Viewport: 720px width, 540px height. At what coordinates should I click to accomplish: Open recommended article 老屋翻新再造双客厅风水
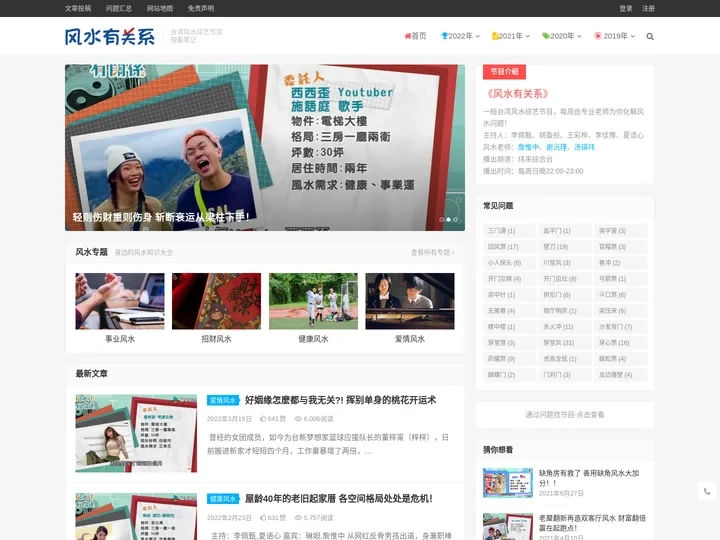(592, 523)
